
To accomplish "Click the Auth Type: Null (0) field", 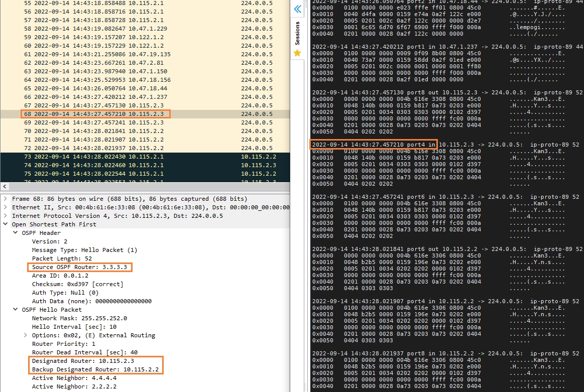I will (x=65, y=293).
